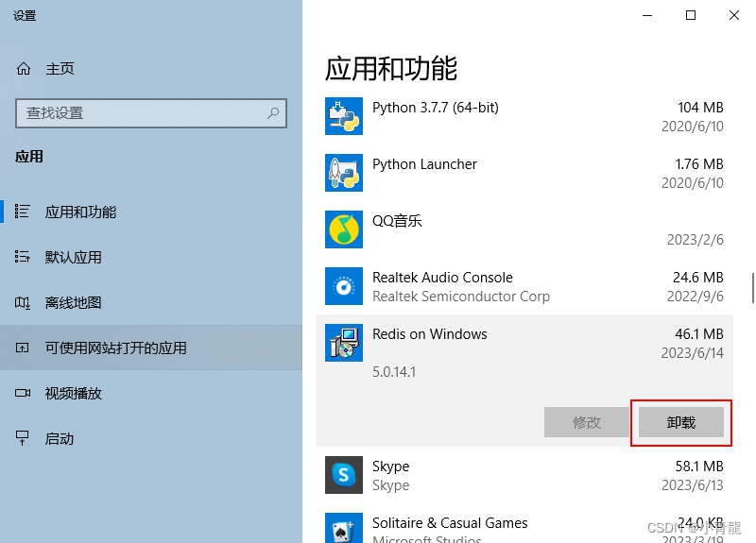Click the vertical scrollbar thumb
756x543 pixels.
[x=752, y=288]
